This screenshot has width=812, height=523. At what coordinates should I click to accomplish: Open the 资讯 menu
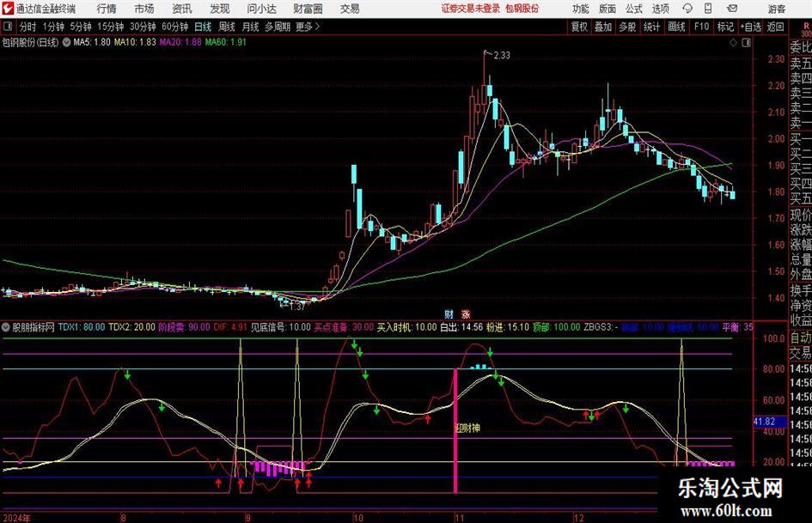click(x=182, y=9)
